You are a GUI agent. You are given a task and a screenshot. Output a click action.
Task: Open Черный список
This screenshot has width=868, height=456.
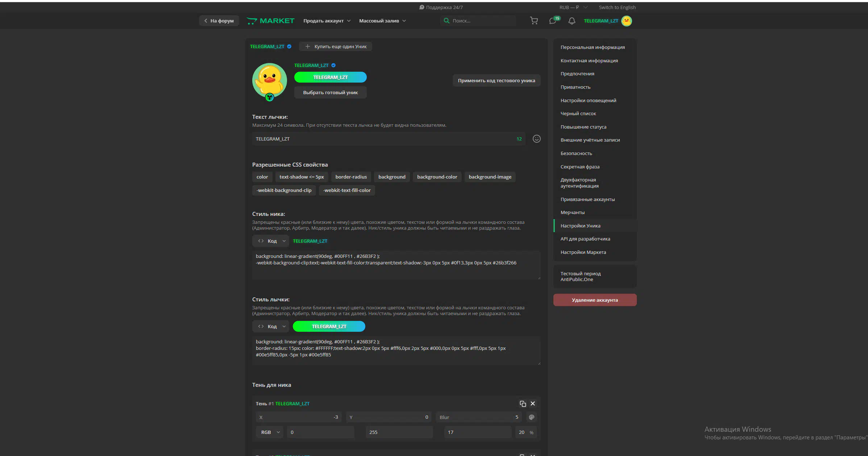pyautogui.click(x=595, y=113)
